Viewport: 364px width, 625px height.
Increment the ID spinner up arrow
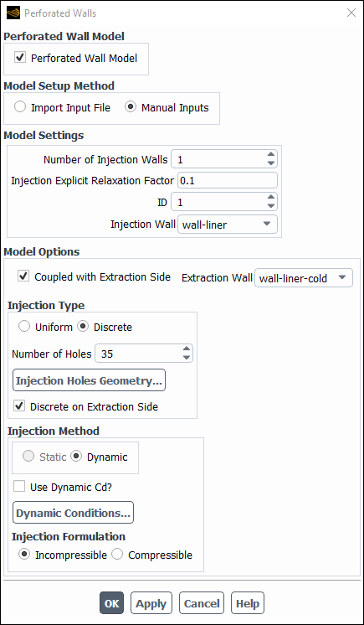coord(271,198)
